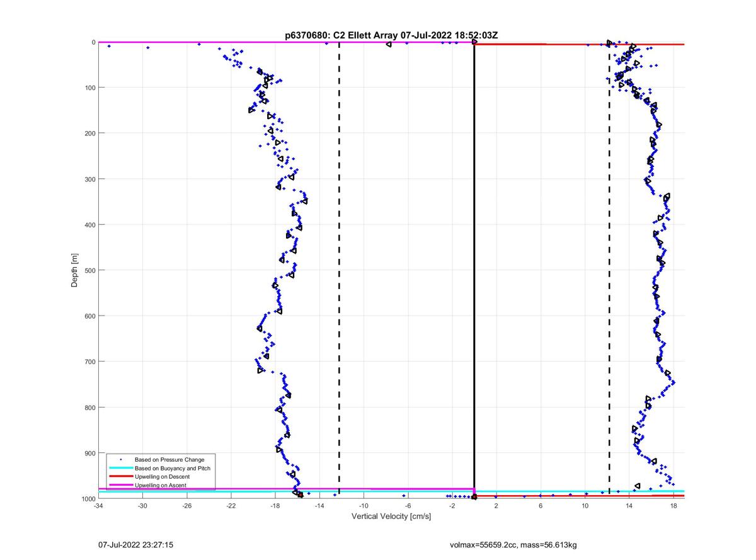Click x-axis tick label '14'
Viewport: 756px width, 560px height.
(629, 506)
